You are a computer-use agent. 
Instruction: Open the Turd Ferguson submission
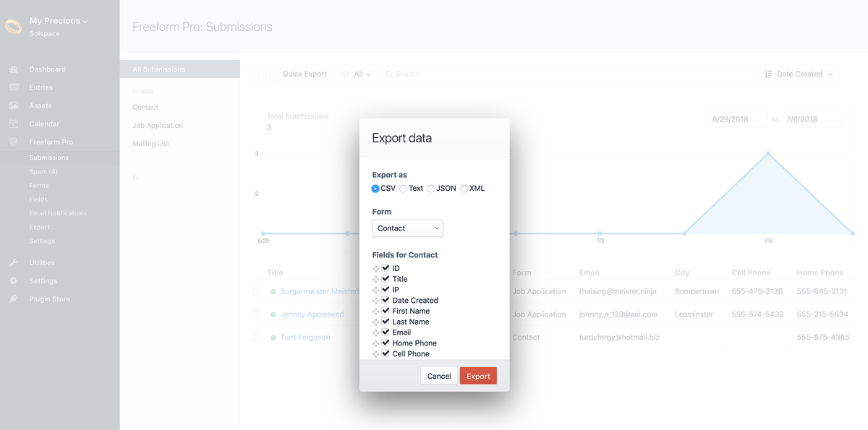[x=305, y=337]
